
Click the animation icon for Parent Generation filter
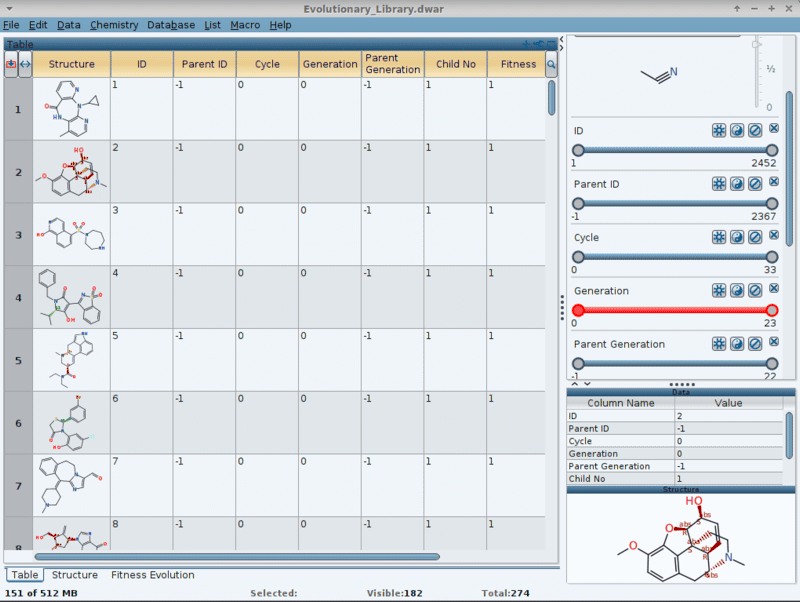click(x=718, y=344)
